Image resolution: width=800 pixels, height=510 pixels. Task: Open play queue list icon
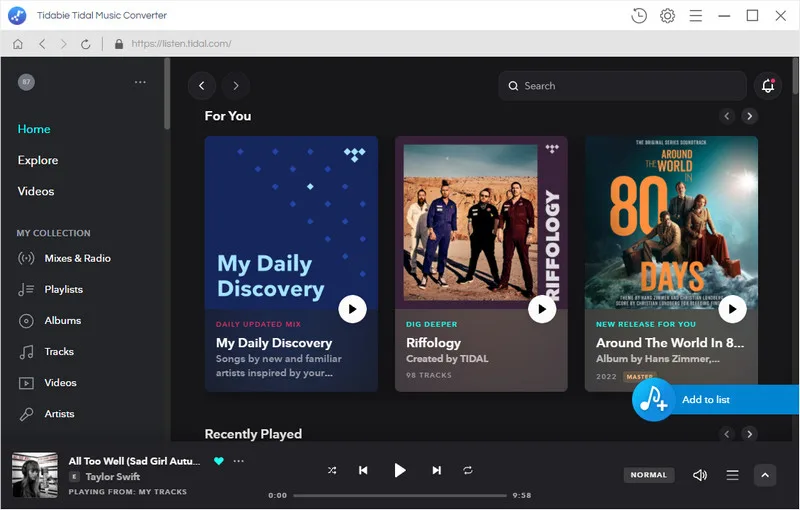[732, 475]
